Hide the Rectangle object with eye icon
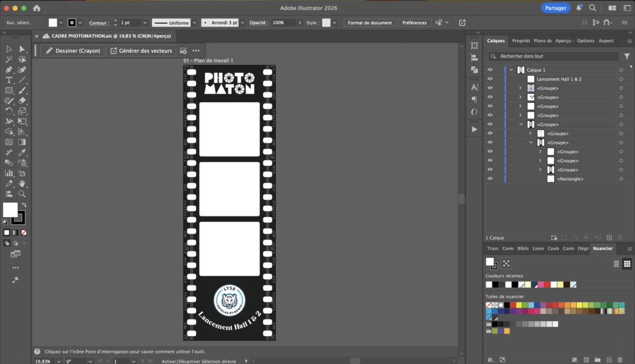This screenshot has height=364, width=635. pos(490,179)
